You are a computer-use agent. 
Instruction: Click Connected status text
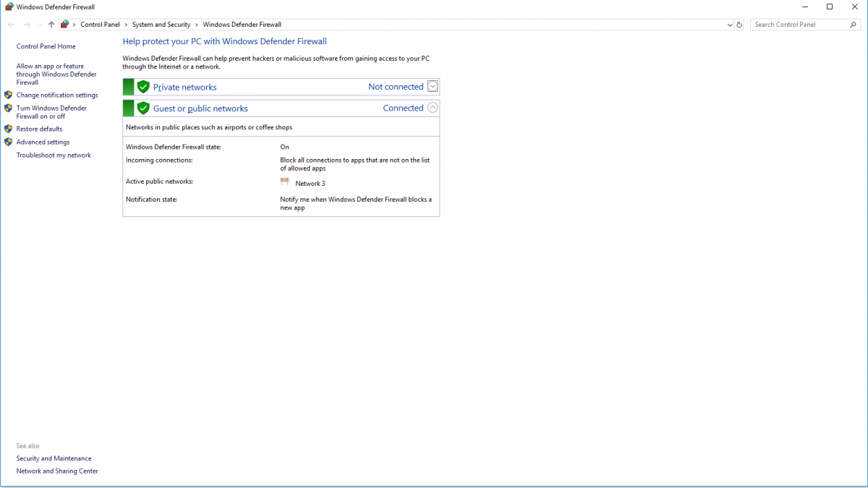point(403,108)
